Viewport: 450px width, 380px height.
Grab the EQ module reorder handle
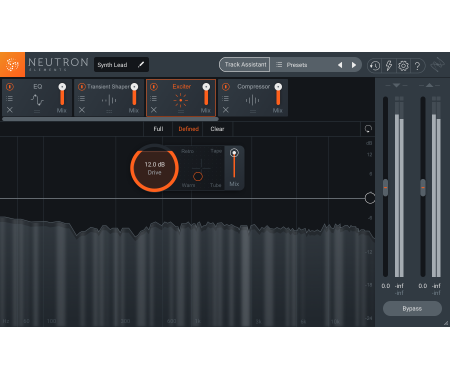(37, 112)
